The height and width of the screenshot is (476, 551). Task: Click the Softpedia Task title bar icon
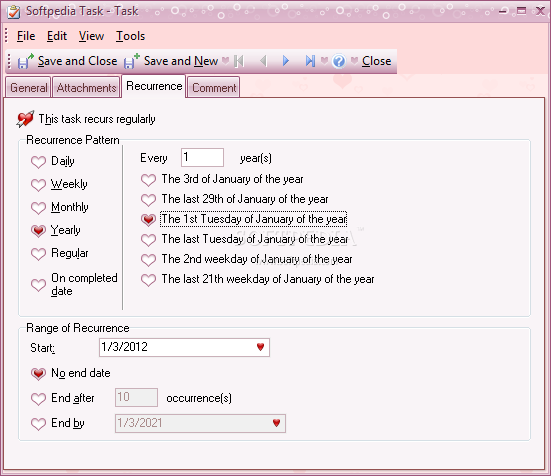(14, 12)
